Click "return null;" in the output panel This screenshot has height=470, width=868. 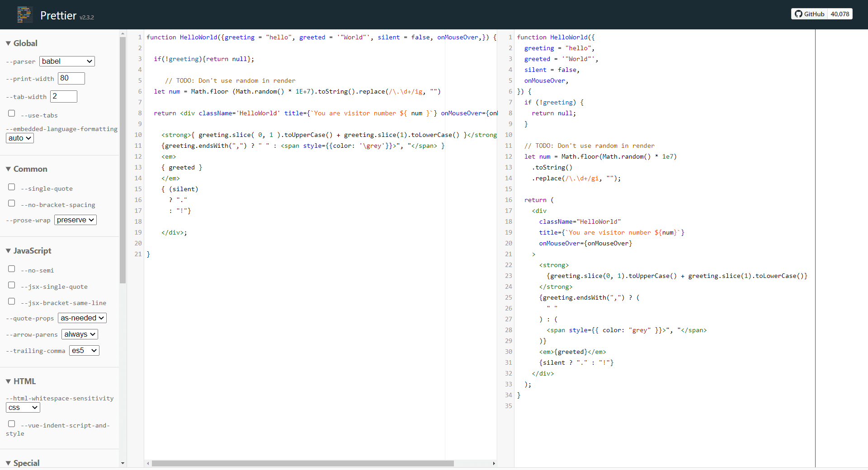coord(554,113)
